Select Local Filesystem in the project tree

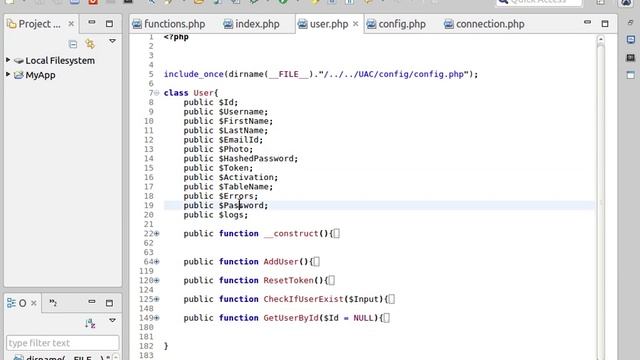[x=60, y=60]
